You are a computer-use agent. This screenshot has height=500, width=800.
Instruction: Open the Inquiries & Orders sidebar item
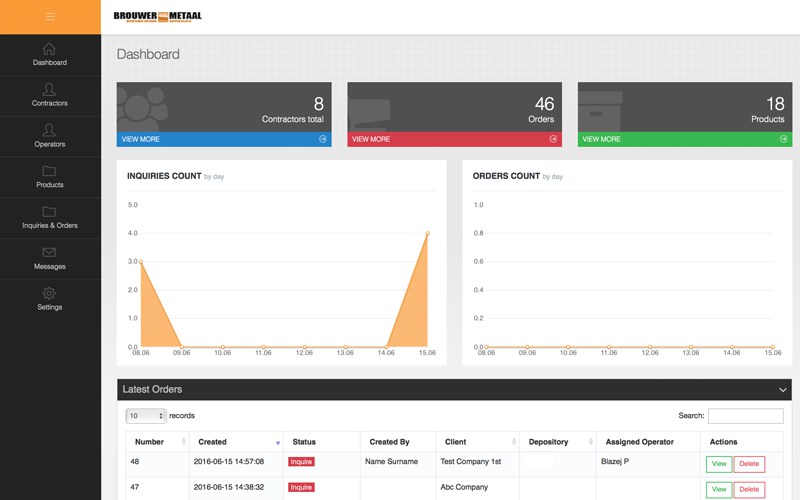point(50,217)
